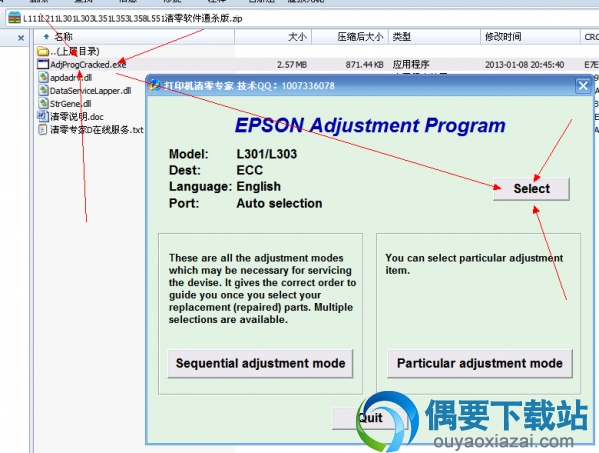Select the 清零说明.doc document icon
599x453 pixels.
coord(43,116)
